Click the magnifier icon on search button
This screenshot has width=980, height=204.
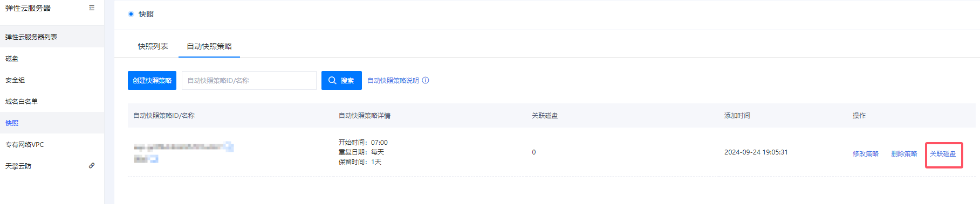(x=332, y=80)
